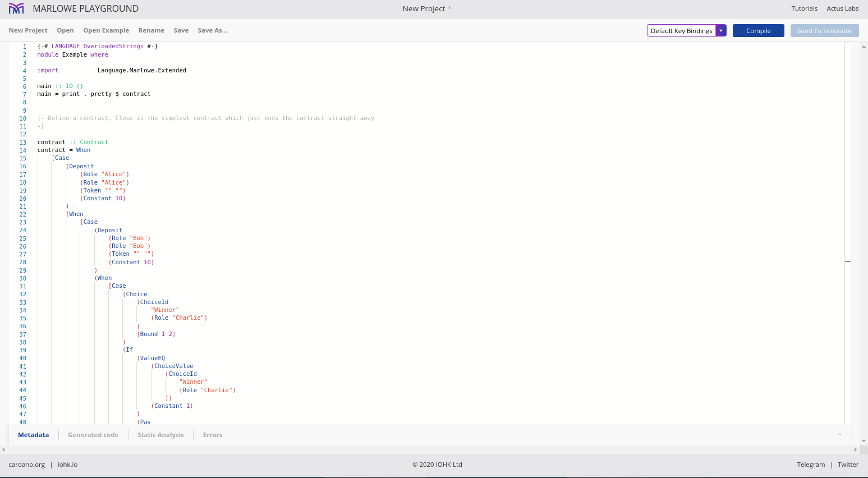Open the Tutorials link
Image resolution: width=868 pixels, height=478 pixels.
[x=804, y=8]
